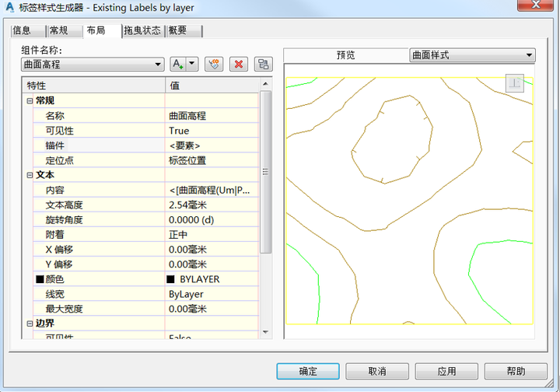Click the 锚件 value <要素>
This screenshot has width=560, height=392.
point(212,145)
